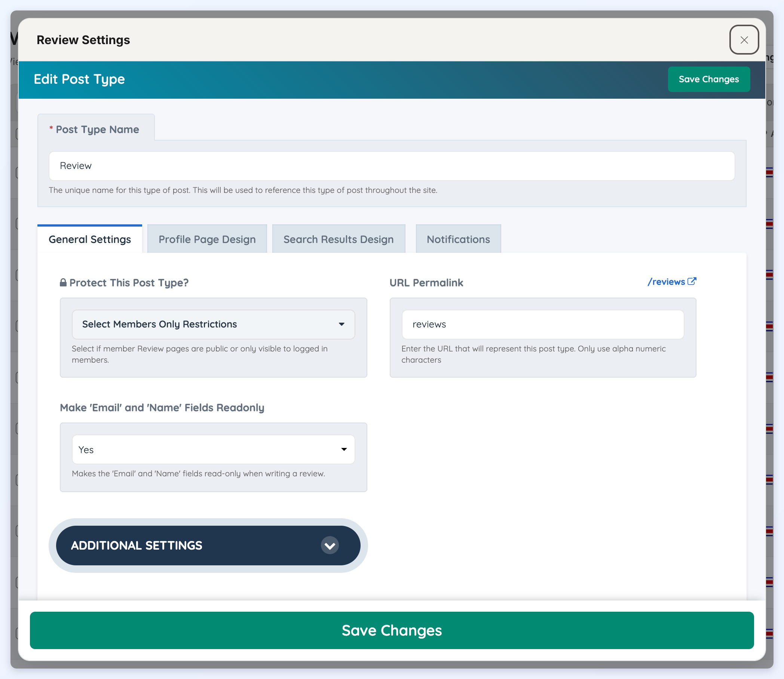Click the Edit Post Type heading
784x679 pixels.
click(x=79, y=79)
